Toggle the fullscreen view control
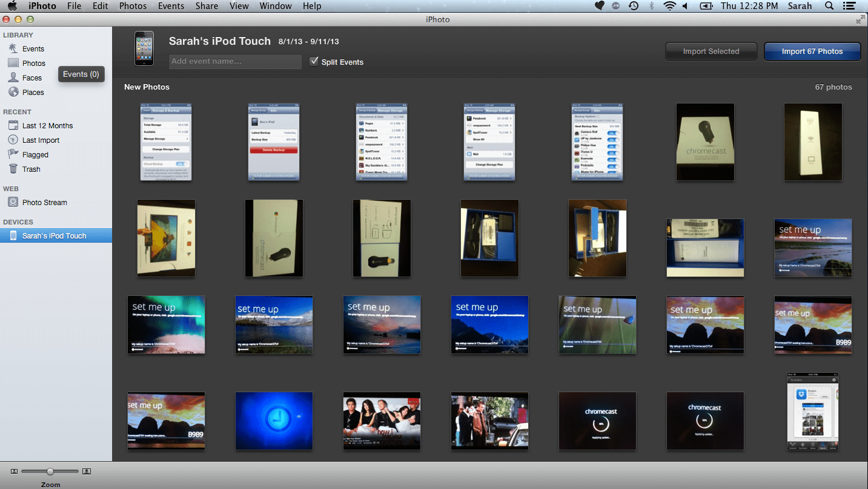 860,19
